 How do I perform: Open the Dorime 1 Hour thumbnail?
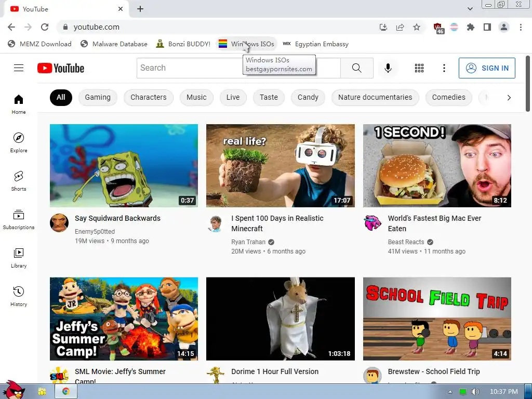(280, 319)
